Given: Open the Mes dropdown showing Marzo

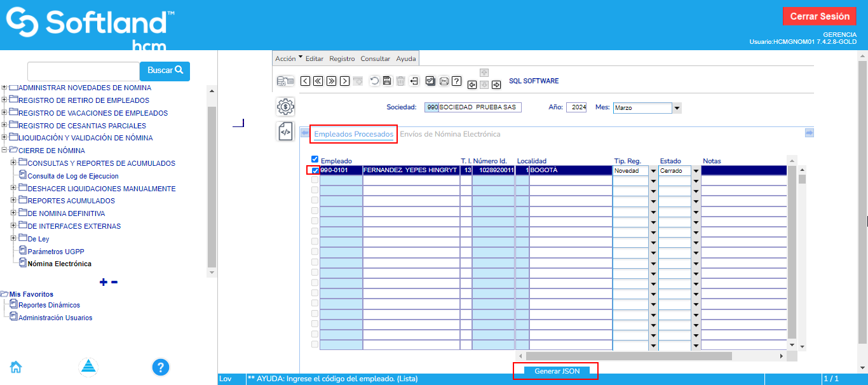Looking at the screenshot, I should point(677,108).
